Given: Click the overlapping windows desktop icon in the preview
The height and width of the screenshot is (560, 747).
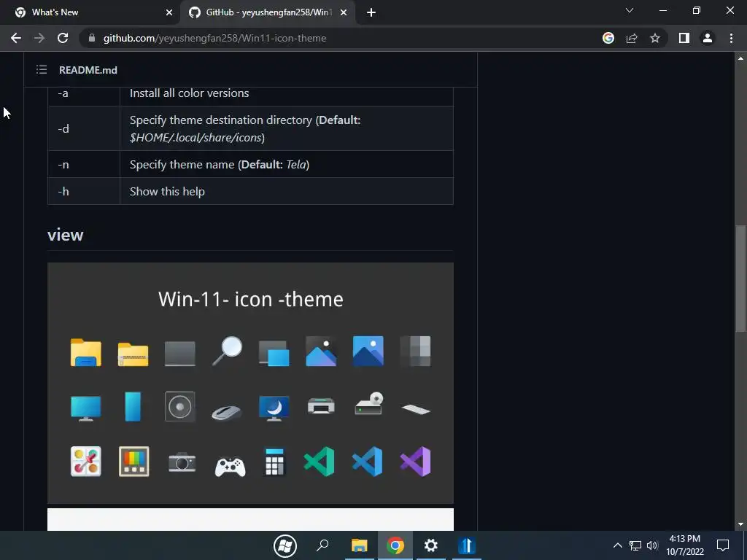Looking at the screenshot, I should pyautogui.click(x=274, y=353).
